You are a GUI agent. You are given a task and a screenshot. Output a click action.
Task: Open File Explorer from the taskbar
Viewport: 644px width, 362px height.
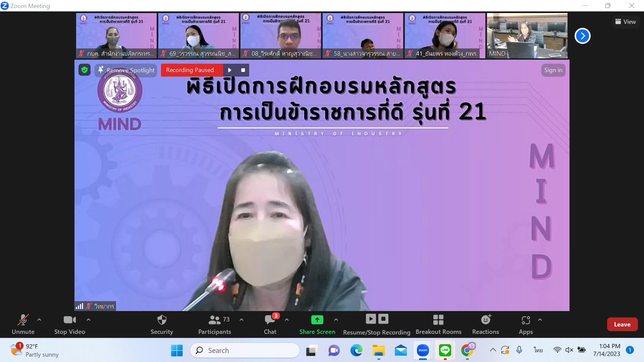coord(379,350)
